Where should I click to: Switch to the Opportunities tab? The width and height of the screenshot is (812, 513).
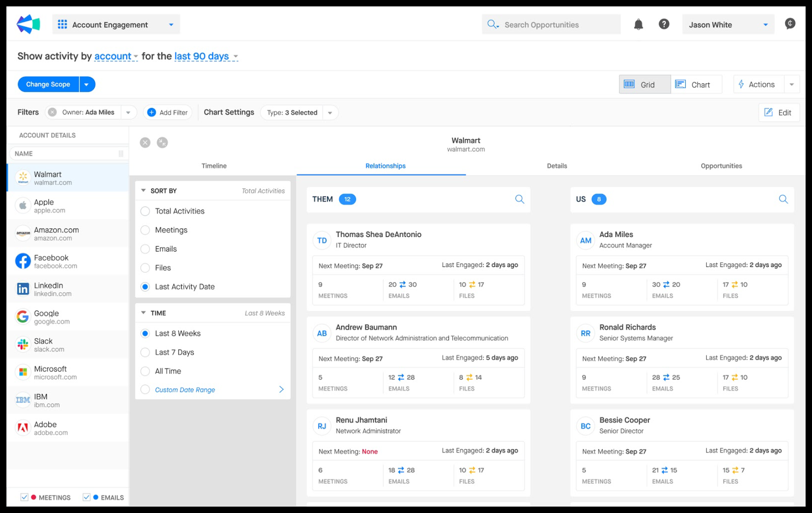tap(721, 166)
